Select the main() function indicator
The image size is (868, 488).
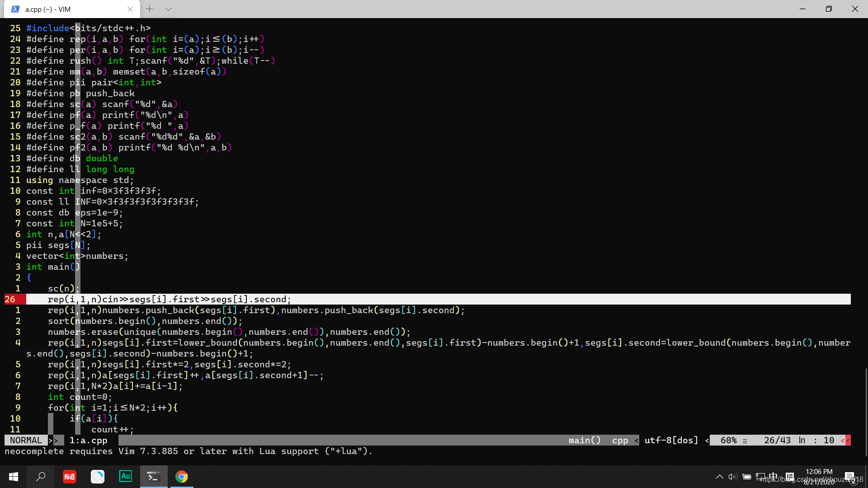pos(584,440)
